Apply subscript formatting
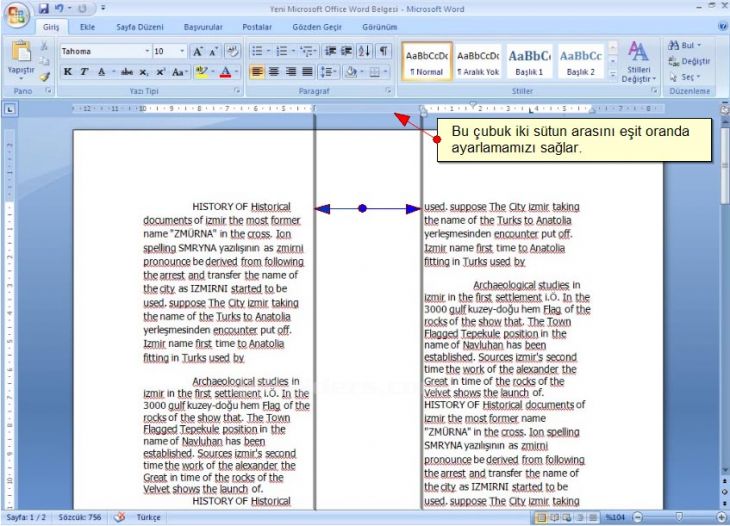This screenshot has height=526, width=730. pyautogui.click(x=144, y=72)
